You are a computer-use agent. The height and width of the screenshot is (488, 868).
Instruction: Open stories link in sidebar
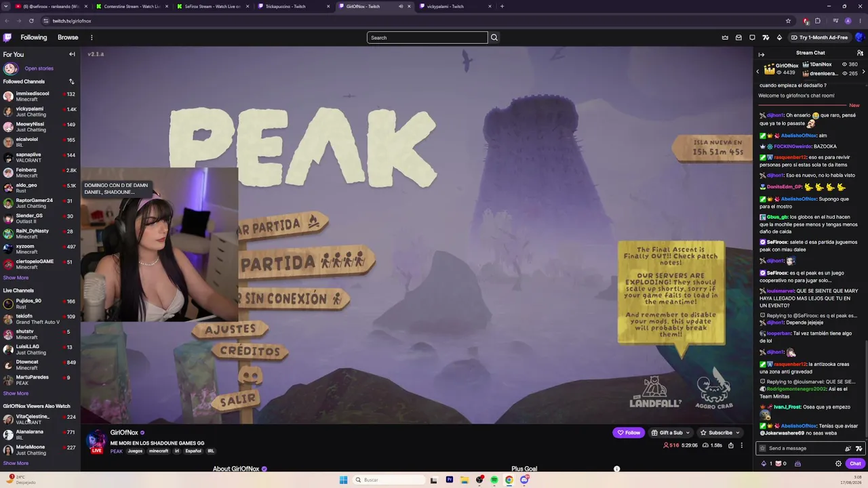pos(39,68)
